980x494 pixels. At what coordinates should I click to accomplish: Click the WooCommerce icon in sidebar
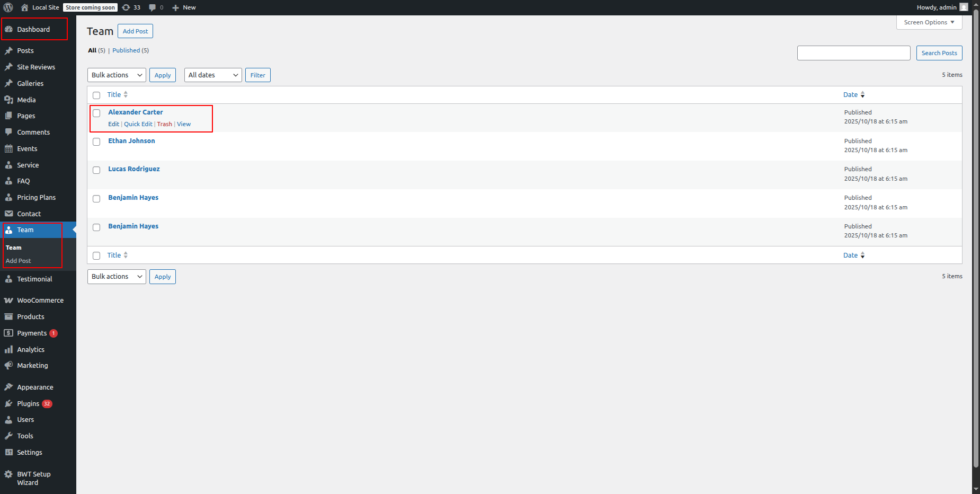click(8, 301)
